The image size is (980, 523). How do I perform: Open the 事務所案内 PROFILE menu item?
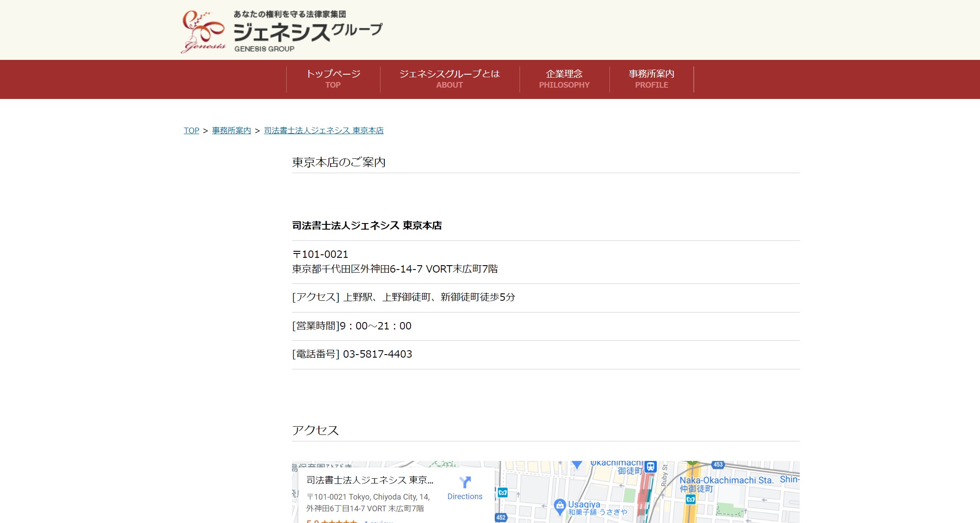pos(652,79)
